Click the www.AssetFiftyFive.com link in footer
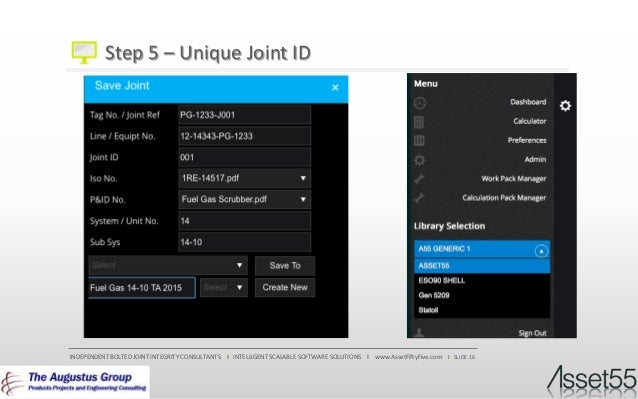This screenshot has height=399, width=638. 408,357
